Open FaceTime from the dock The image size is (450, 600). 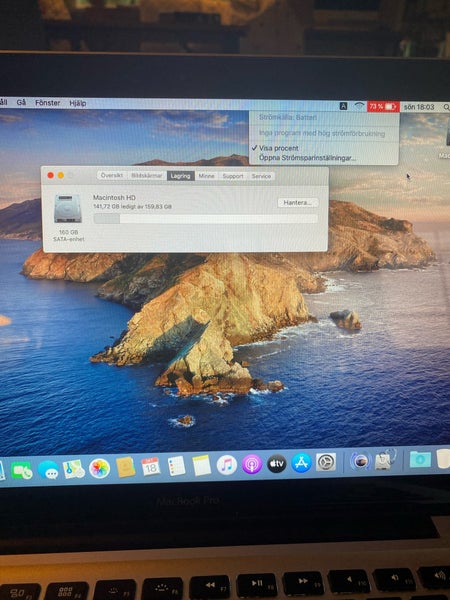pos(21,470)
